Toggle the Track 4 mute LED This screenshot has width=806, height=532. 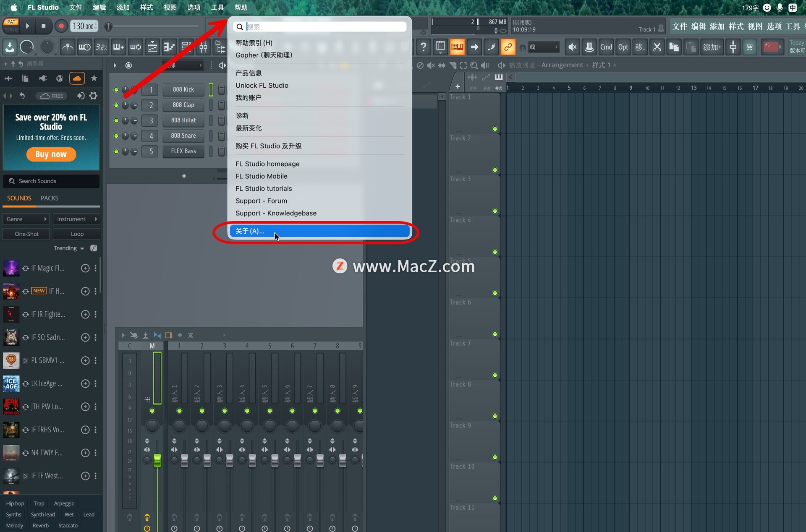(495, 252)
